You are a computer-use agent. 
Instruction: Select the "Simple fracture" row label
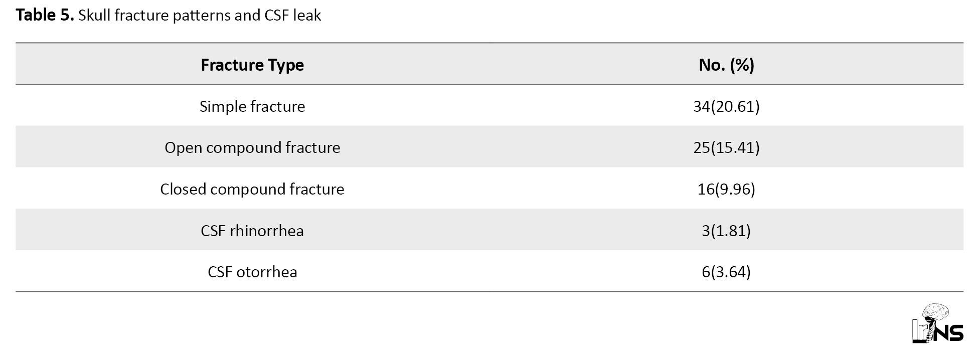[x=252, y=106]
